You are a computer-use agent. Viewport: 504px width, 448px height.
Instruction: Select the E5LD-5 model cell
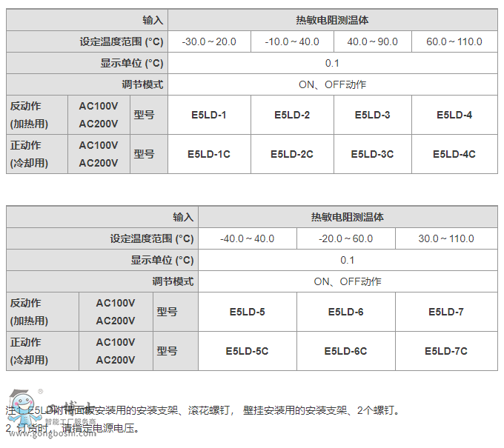247,312
